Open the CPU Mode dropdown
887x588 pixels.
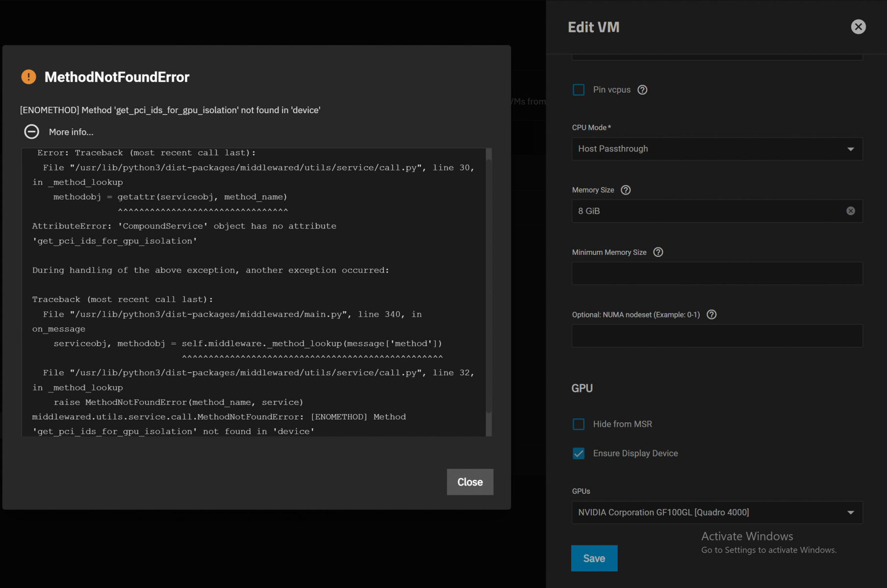pyautogui.click(x=717, y=149)
